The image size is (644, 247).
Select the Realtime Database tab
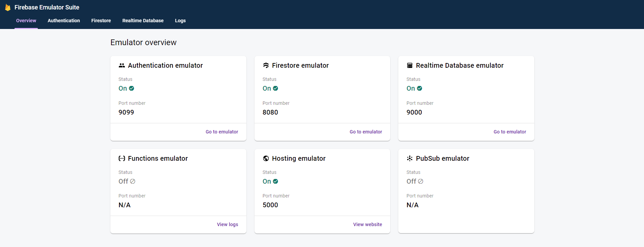click(x=143, y=21)
